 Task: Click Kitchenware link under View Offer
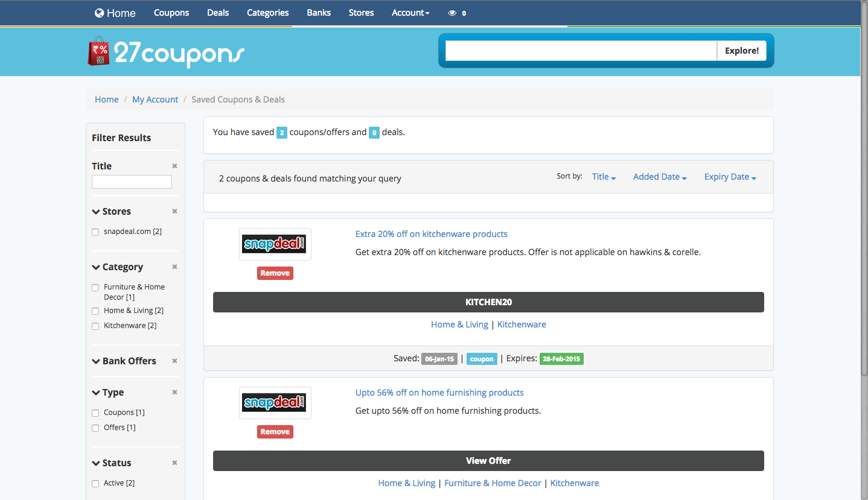[575, 483]
